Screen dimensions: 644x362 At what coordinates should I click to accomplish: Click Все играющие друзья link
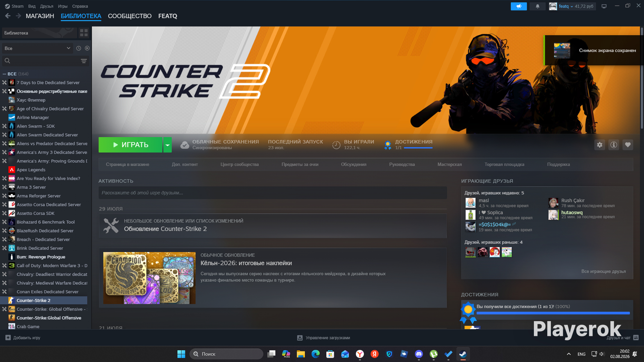click(603, 271)
